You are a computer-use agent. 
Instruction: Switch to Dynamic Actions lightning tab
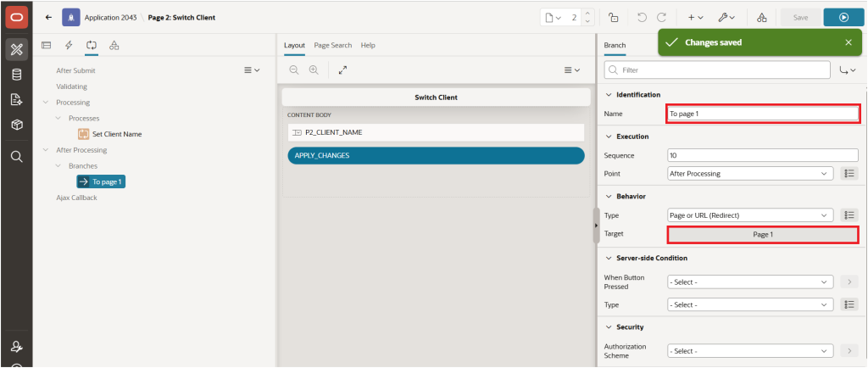point(69,46)
